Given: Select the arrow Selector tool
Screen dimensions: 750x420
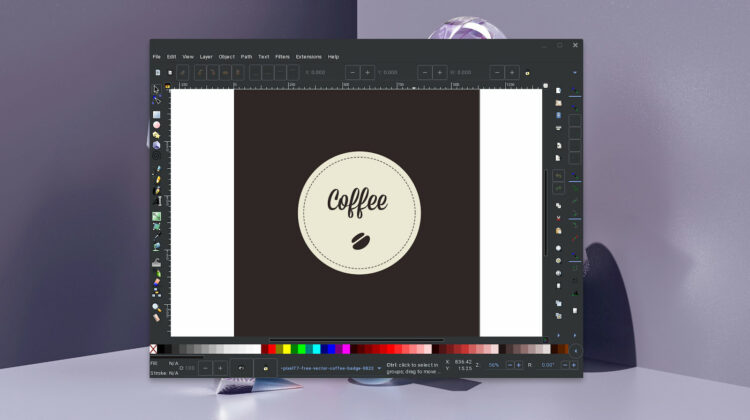Looking at the screenshot, I should pos(157,88).
